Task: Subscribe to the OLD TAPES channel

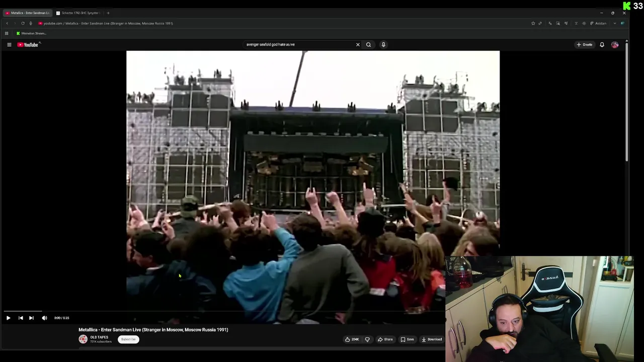Action: [128, 339]
